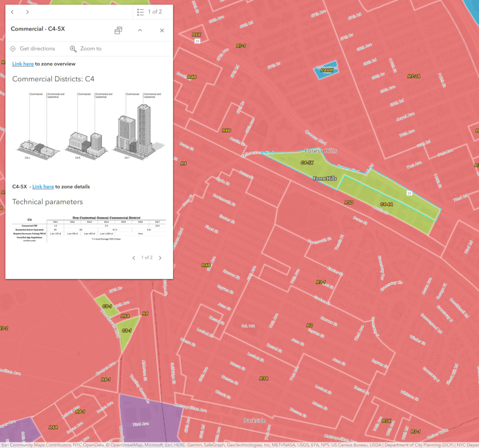This screenshot has height=448, width=479.
Task: Close the Commercial - C4-5X popup
Action: click(x=162, y=30)
